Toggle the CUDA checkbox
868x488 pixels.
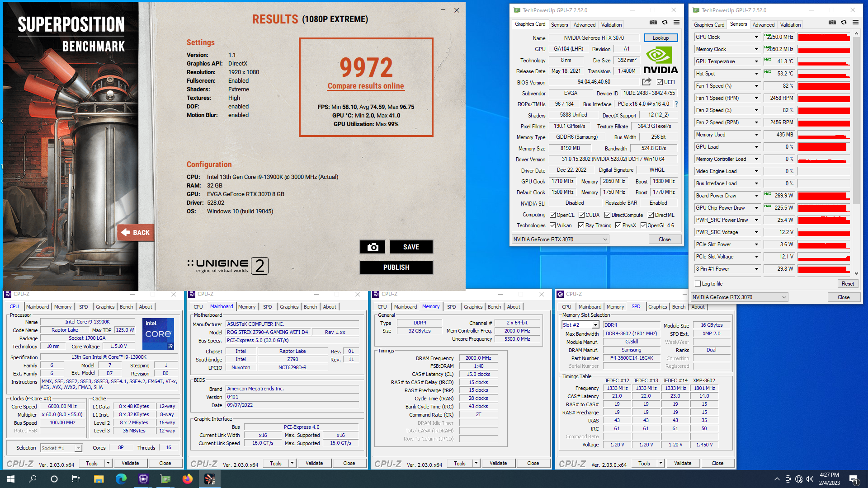pos(581,215)
